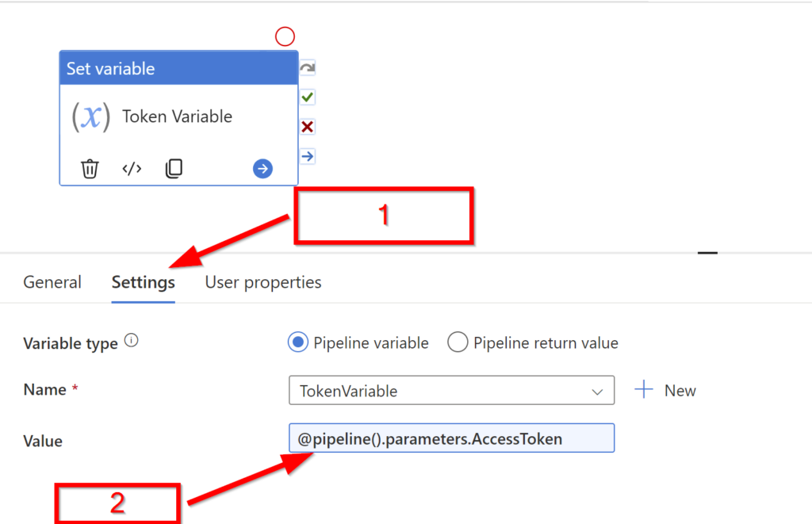Delete the Set variable activity via trash icon
The image size is (812, 524).
pyautogui.click(x=90, y=169)
